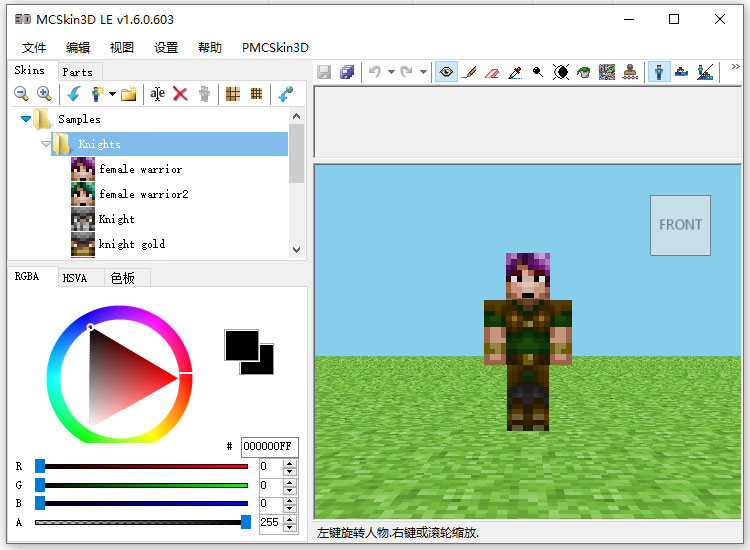Click the red X delete icon
This screenshot has height=550, width=750.
(180, 94)
